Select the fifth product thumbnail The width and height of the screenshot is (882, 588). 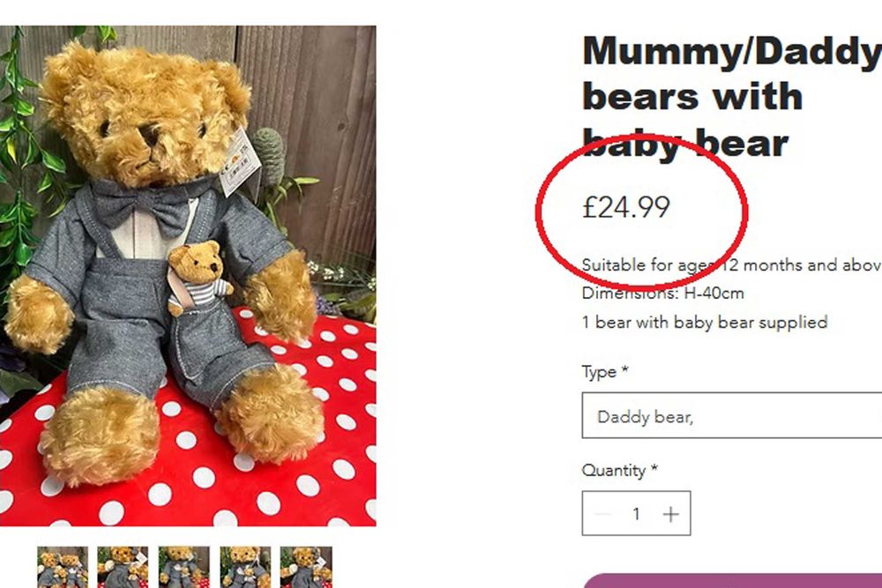pyautogui.click(x=306, y=567)
